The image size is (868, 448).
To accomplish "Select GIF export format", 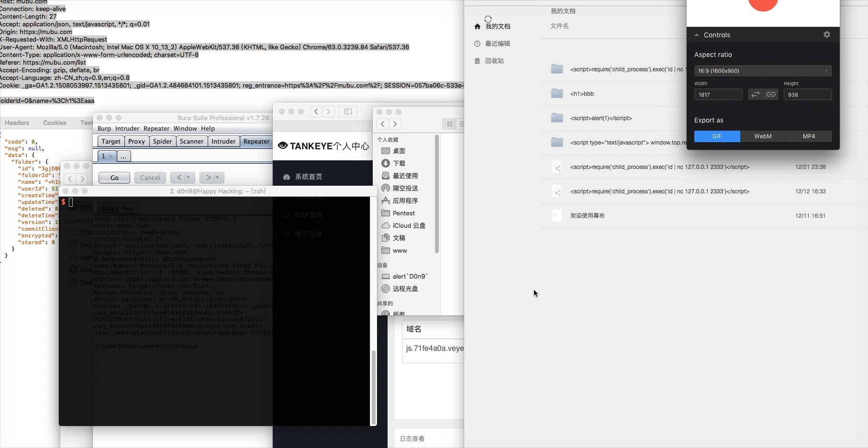I will [x=717, y=136].
